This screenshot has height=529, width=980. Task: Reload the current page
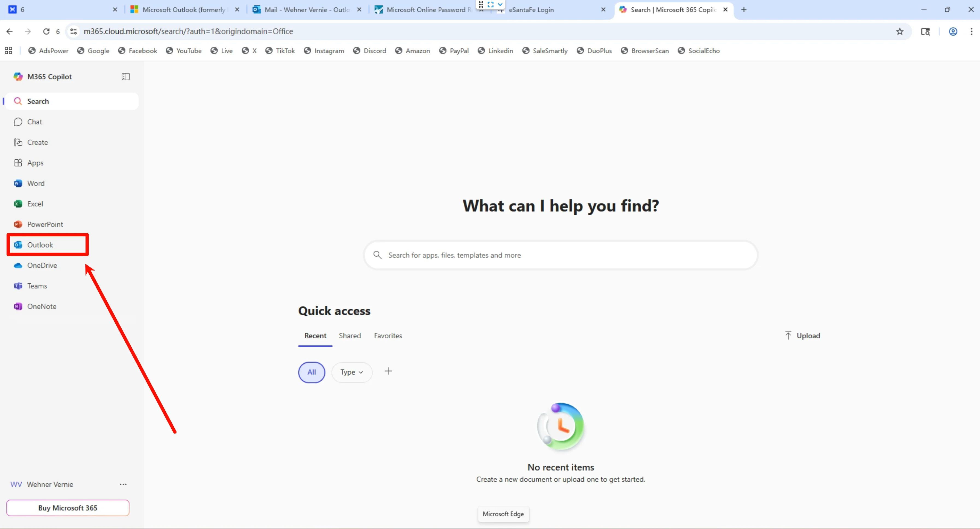[46, 31]
